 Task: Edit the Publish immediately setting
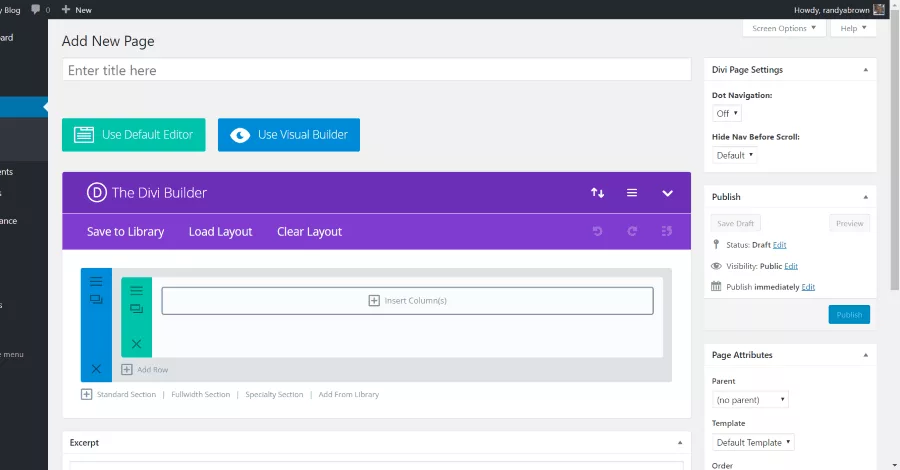[x=808, y=287]
